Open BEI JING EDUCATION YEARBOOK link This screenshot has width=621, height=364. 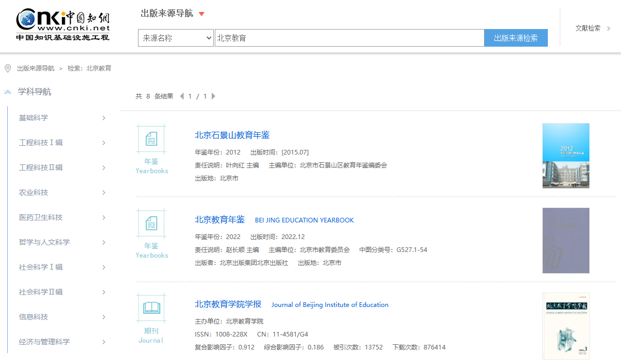click(304, 220)
